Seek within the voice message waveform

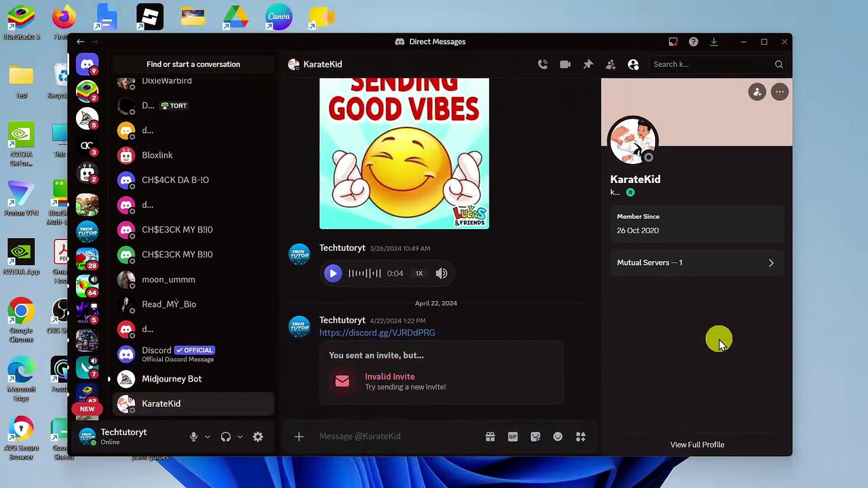point(365,273)
